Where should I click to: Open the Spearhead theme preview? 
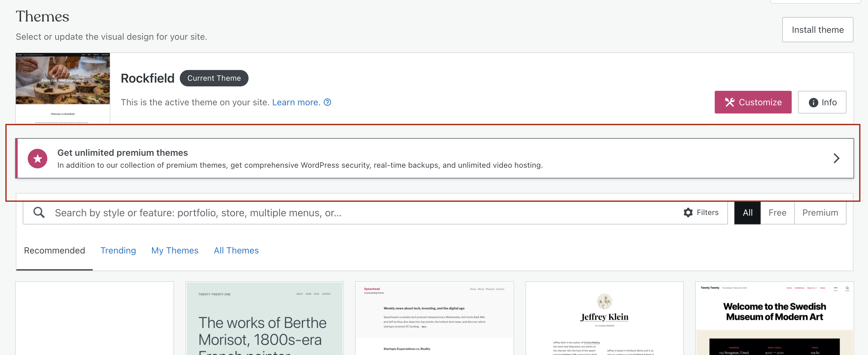[434, 318]
